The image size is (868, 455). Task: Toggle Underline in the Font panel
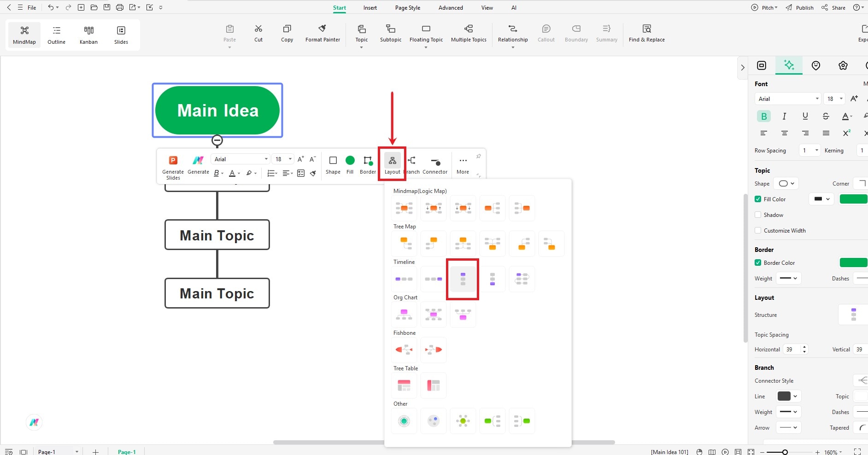tap(805, 117)
